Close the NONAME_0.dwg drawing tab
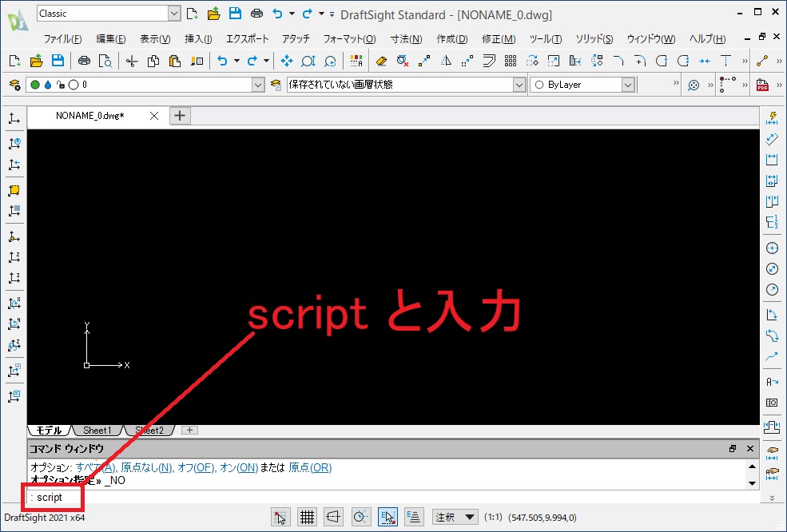 [x=154, y=116]
